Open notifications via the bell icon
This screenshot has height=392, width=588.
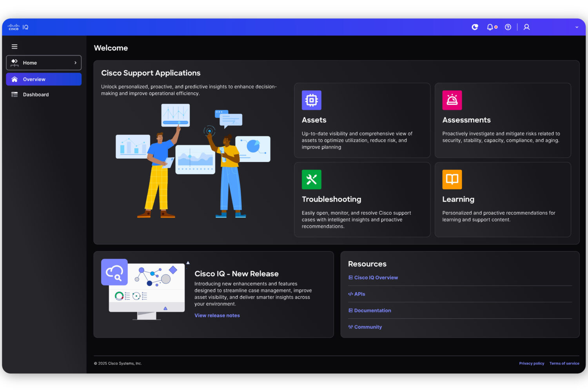tap(490, 27)
